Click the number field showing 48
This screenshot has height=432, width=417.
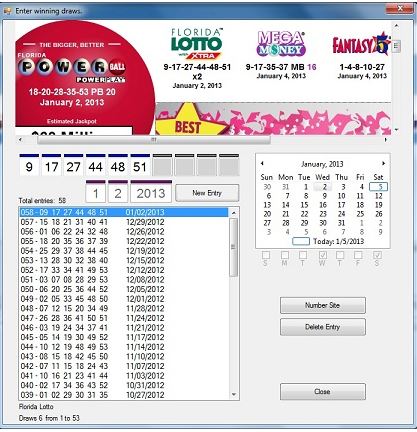coord(118,165)
